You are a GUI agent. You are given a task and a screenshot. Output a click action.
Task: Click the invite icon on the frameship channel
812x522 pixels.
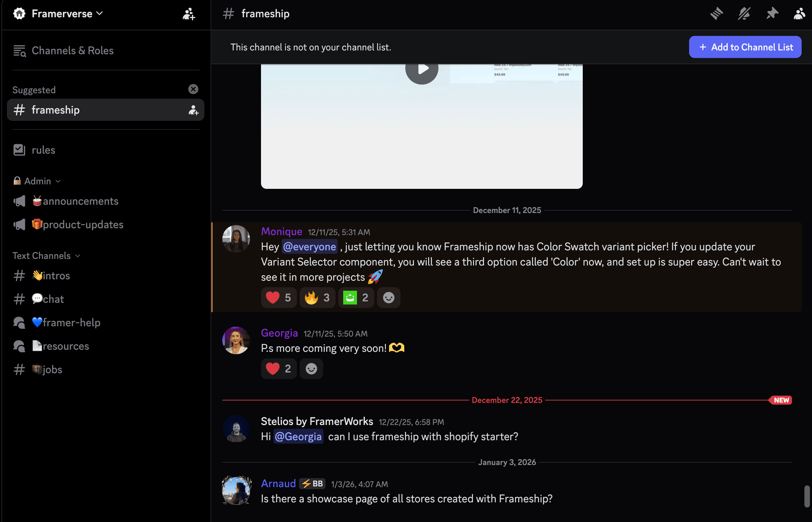tap(193, 111)
